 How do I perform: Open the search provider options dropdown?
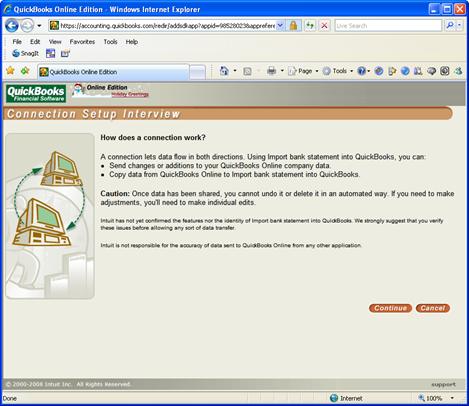[x=460, y=25]
